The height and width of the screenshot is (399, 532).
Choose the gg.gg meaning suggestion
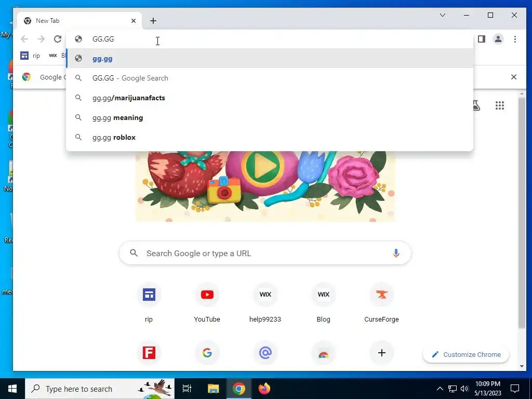[270, 118]
